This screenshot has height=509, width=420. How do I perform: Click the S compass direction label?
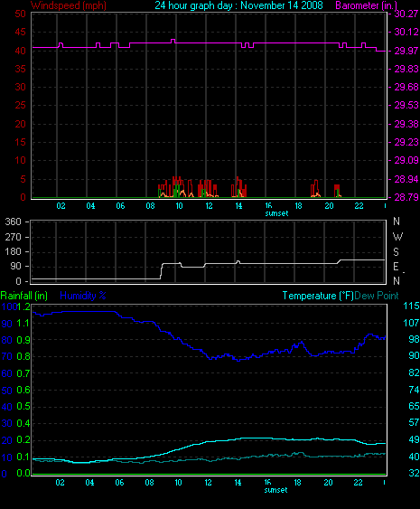(396, 251)
